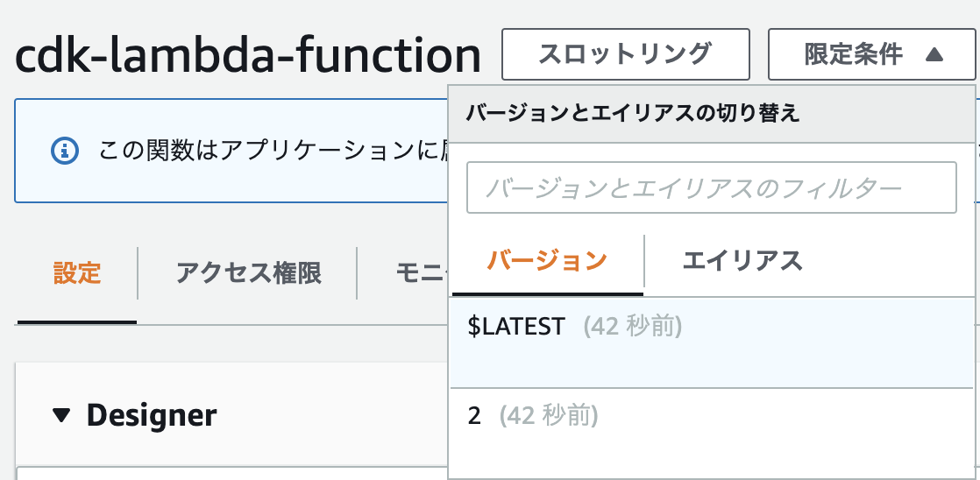
Task: Open the アクセス権限 tab
Action: (x=249, y=272)
